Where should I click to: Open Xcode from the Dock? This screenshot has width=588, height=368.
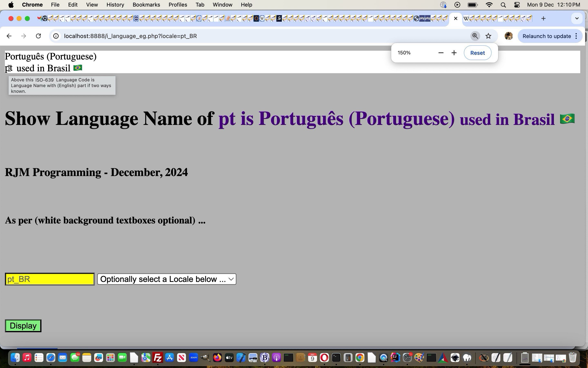click(x=241, y=358)
